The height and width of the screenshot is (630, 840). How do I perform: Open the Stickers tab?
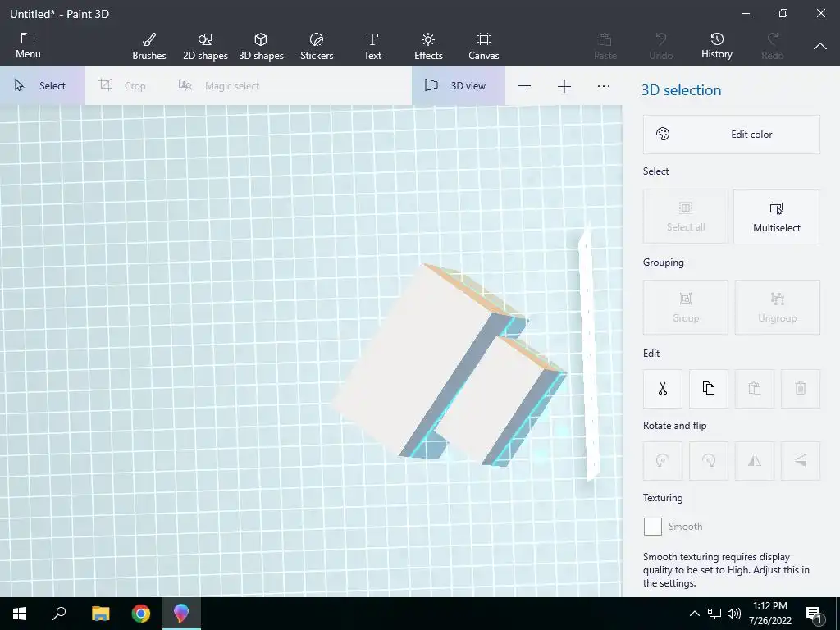click(317, 46)
